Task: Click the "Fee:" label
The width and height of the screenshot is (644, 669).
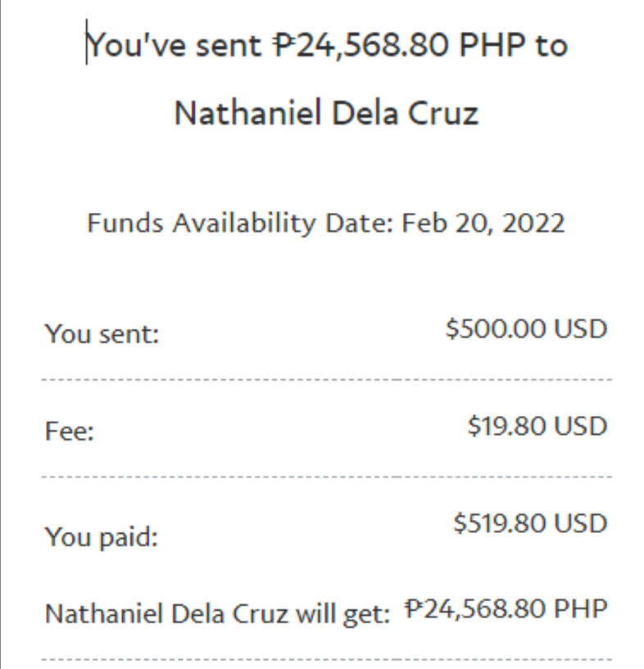Action: point(70,431)
